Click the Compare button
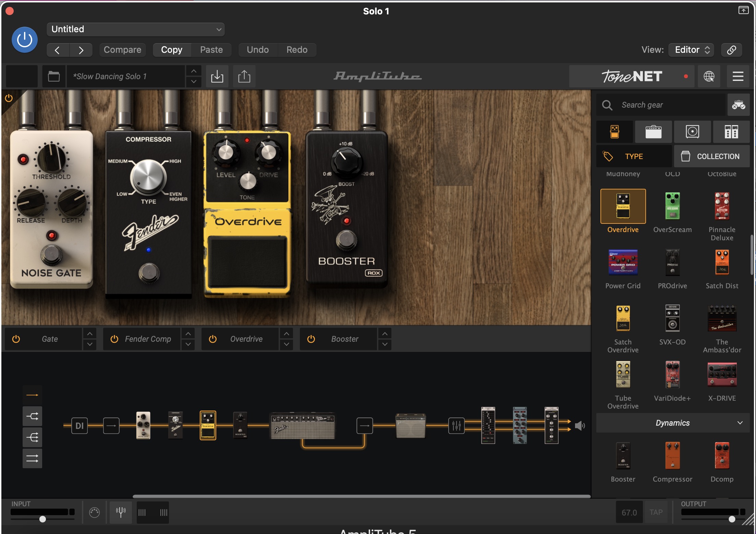This screenshot has width=756, height=534. (x=122, y=50)
